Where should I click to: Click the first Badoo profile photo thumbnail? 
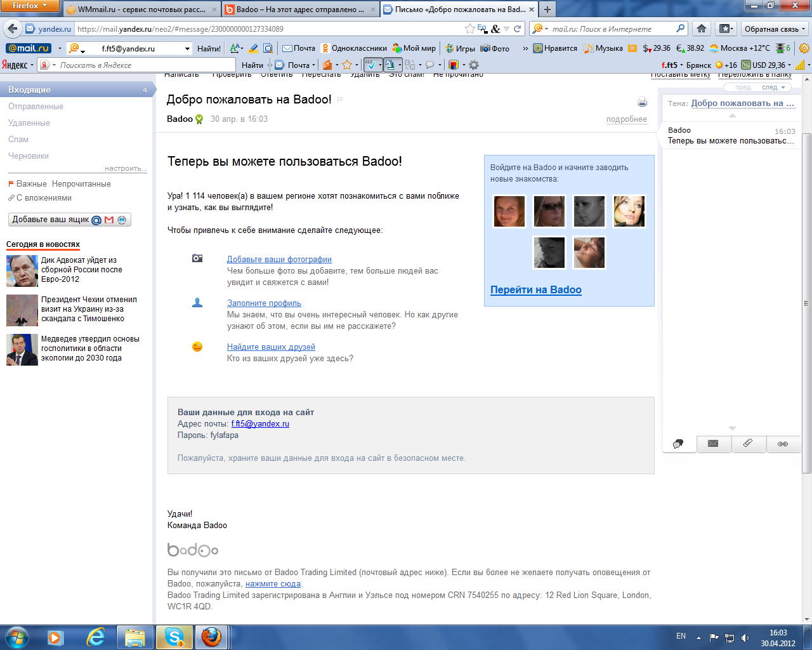tap(509, 211)
